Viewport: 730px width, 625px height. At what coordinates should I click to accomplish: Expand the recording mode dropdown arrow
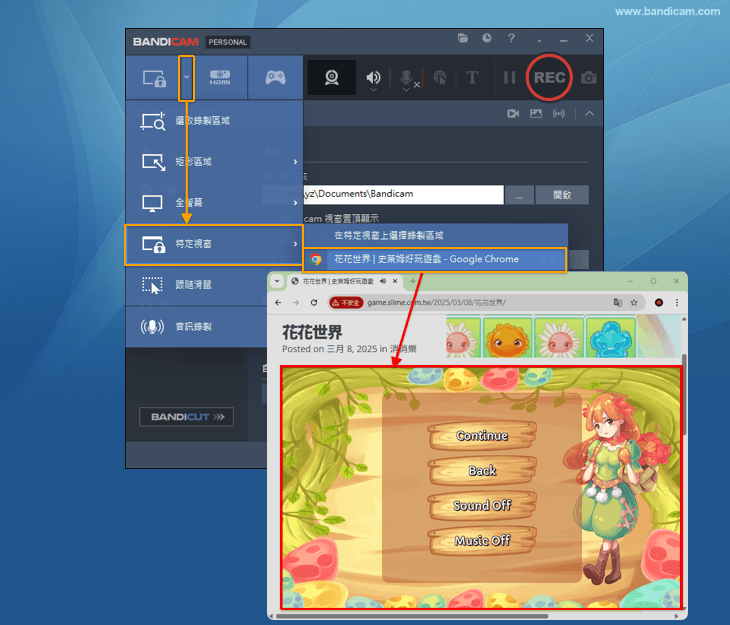click(x=186, y=78)
